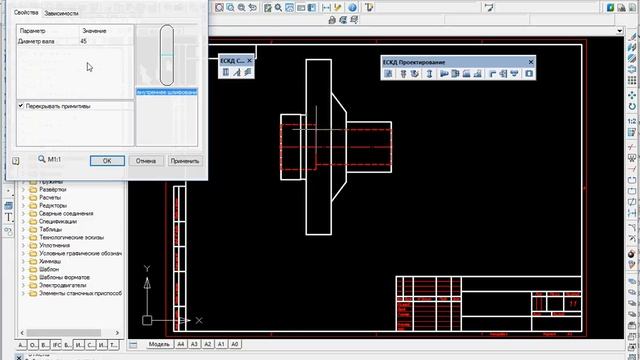Click the yellow check-mark toolbar icon
The height and width of the screenshot is (360, 640).
[x=338, y=7]
